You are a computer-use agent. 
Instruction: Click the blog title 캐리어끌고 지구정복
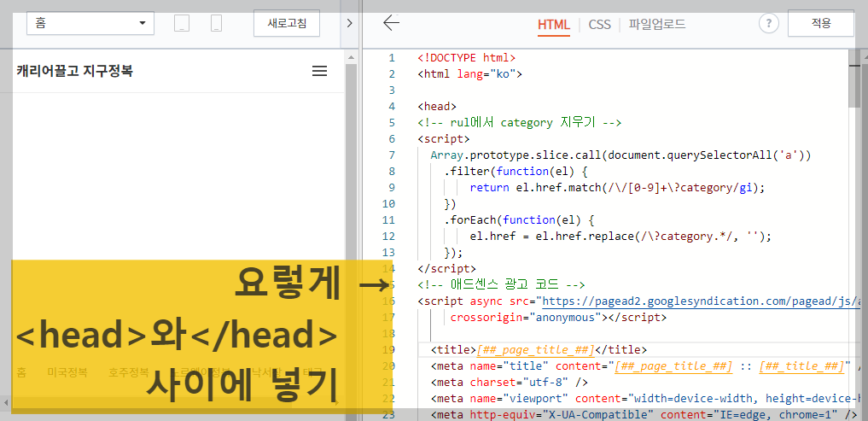coord(75,71)
